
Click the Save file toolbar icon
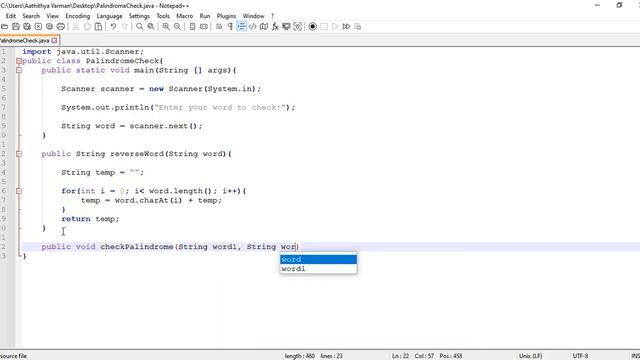(x=16, y=27)
